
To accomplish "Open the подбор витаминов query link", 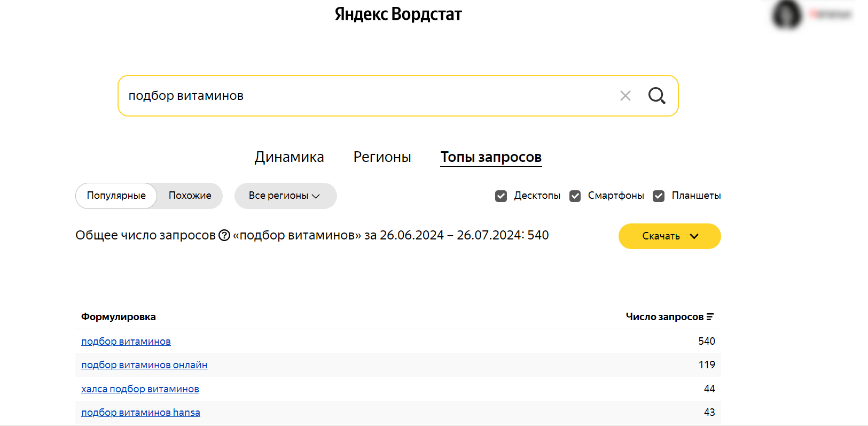I will 126,342.
